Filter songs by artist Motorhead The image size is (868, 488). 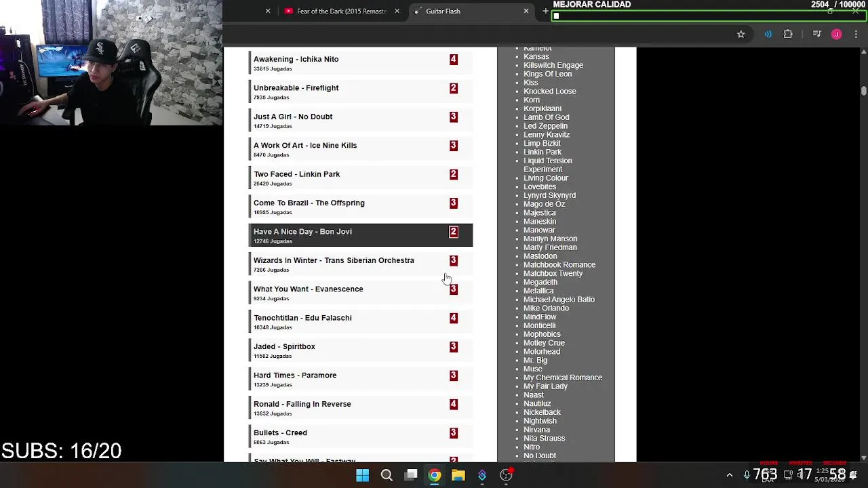click(542, 352)
